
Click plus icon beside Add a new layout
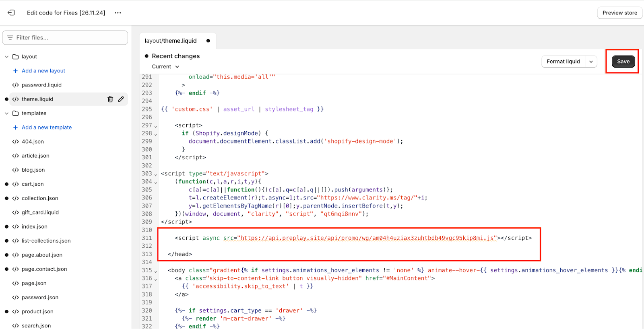pyautogui.click(x=15, y=71)
